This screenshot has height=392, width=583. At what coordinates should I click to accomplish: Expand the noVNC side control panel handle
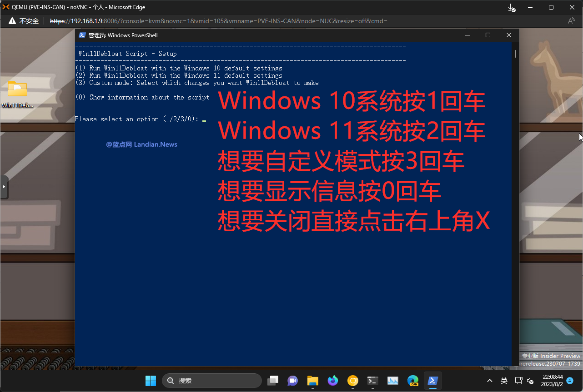click(x=4, y=187)
